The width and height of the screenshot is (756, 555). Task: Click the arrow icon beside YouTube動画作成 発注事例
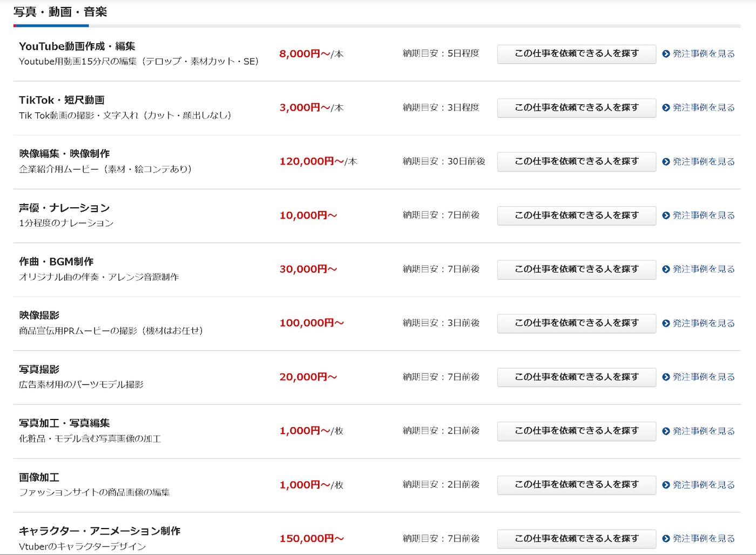pyautogui.click(x=666, y=54)
